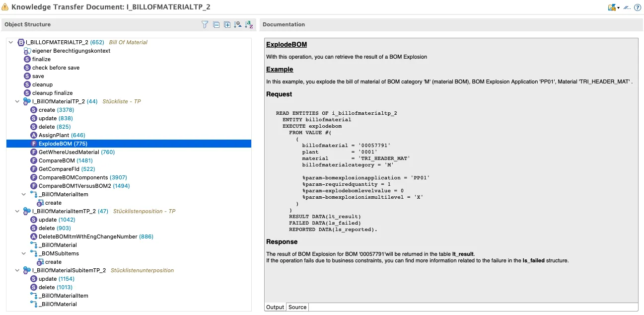This screenshot has width=644, height=315.
Task: Switch to the Source tab
Action: [297, 307]
